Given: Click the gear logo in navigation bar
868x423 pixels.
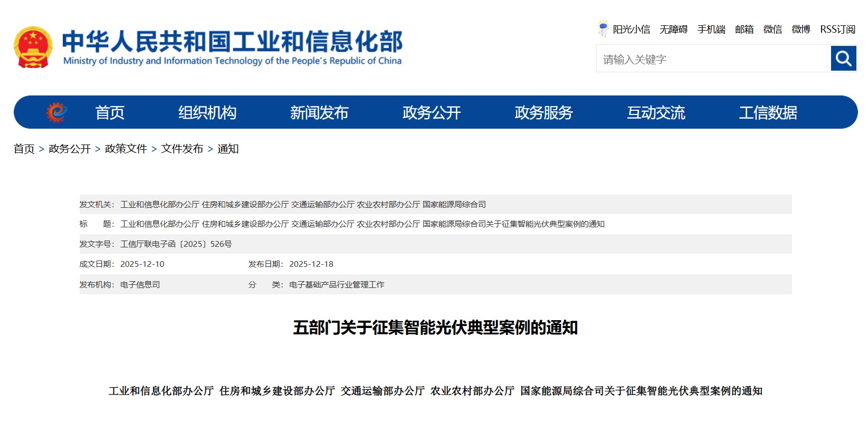Looking at the screenshot, I should click(x=56, y=112).
